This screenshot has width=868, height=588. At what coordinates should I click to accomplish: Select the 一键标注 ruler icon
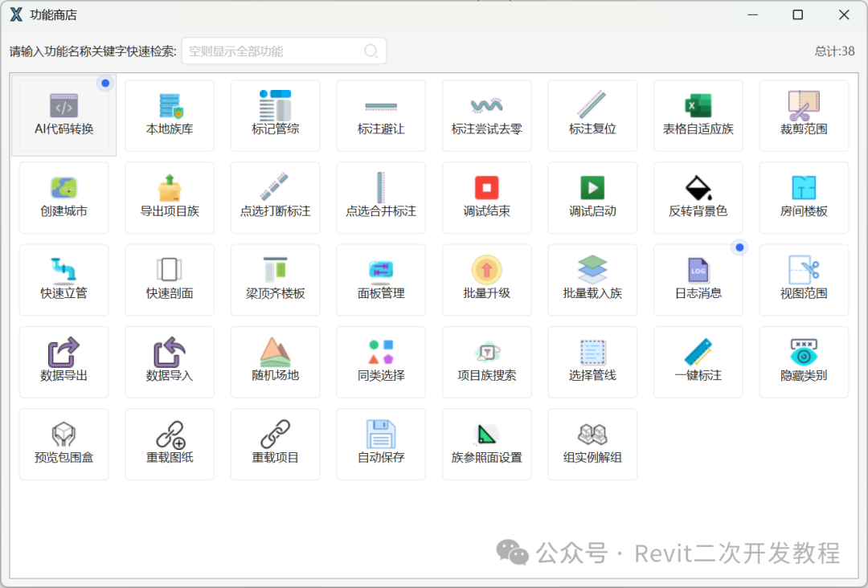(698, 352)
